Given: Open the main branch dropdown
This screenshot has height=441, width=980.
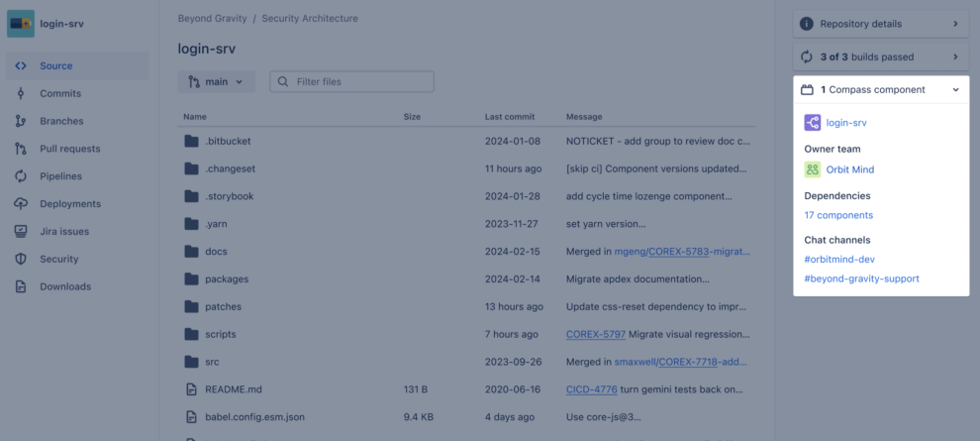Looking at the screenshot, I should [216, 81].
